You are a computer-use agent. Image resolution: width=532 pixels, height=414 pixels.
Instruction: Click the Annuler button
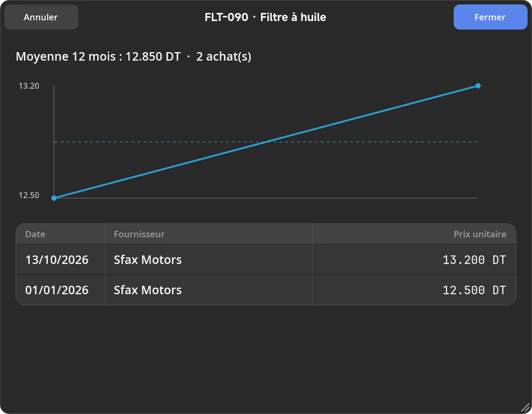[41, 17]
